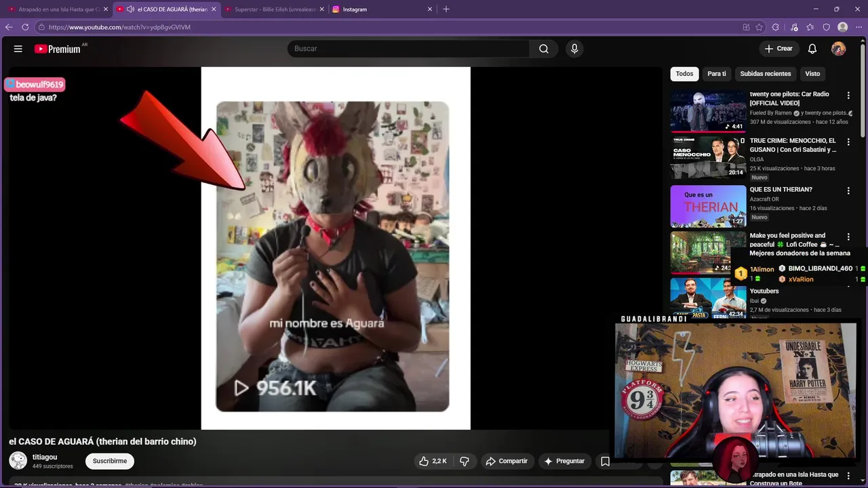The height and width of the screenshot is (488, 868).
Task: Open options for TRUE CRIME MENOCCHIO video
Action: [x=848, y=142]
